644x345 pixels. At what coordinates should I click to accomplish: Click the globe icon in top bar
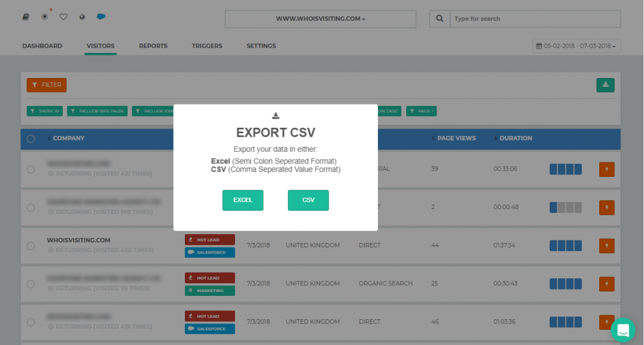82,17
